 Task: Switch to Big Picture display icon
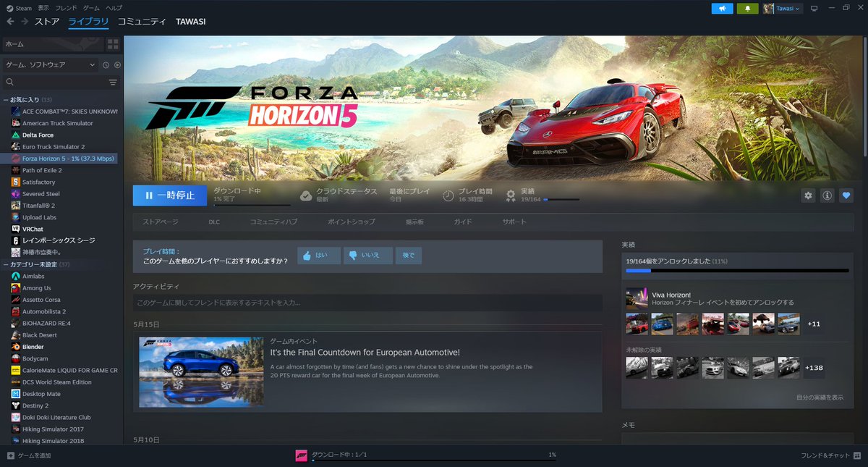pyautogui.click(x=814, y=9)
